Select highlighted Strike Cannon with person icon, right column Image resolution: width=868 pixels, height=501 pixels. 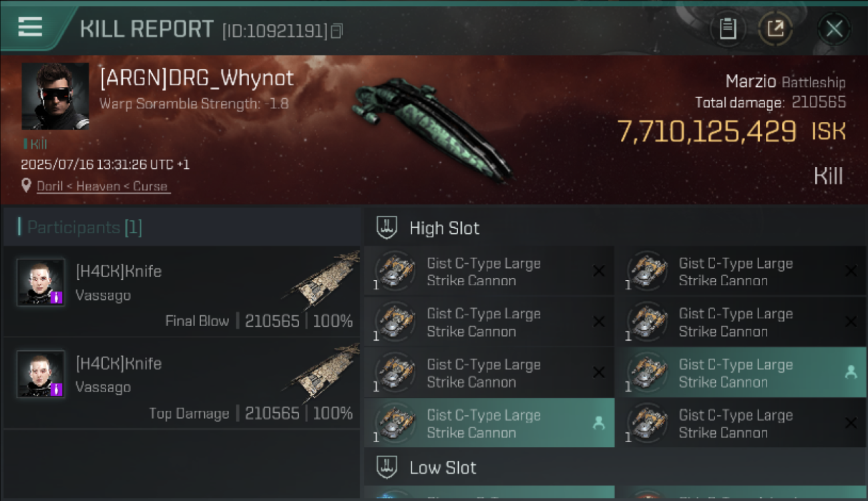click(x=740, y=372)
